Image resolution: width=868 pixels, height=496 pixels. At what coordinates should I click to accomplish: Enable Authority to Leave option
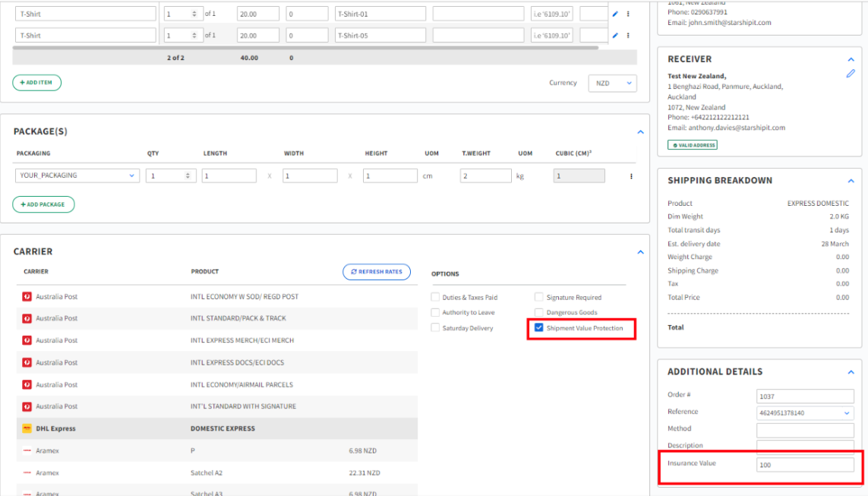[436, 312]
